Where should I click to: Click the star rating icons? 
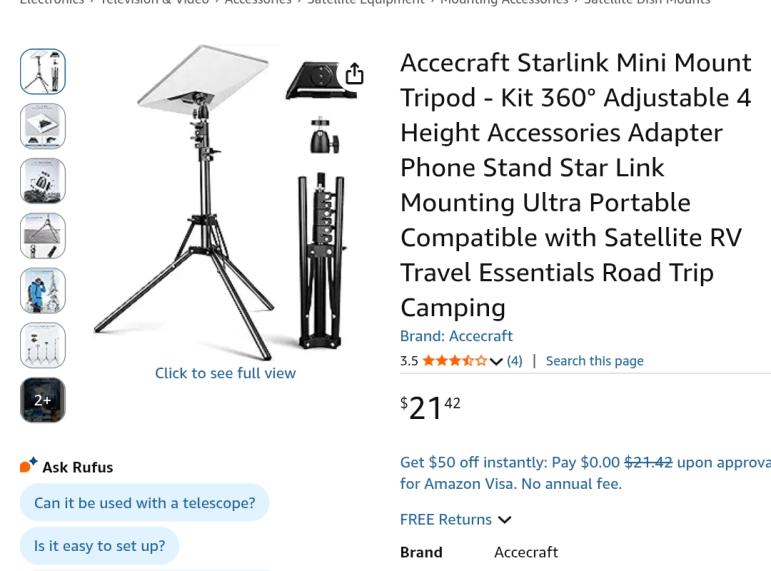[x=454, y=361]
